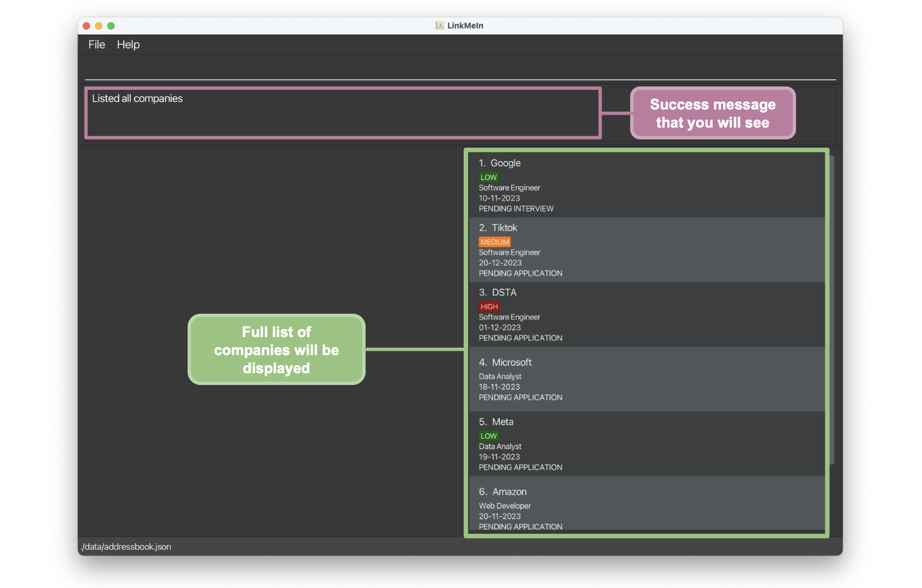Click the ./data/addressbook.json status bar path
The height and width of the screenshot is (588, 922).
point(126,547)
